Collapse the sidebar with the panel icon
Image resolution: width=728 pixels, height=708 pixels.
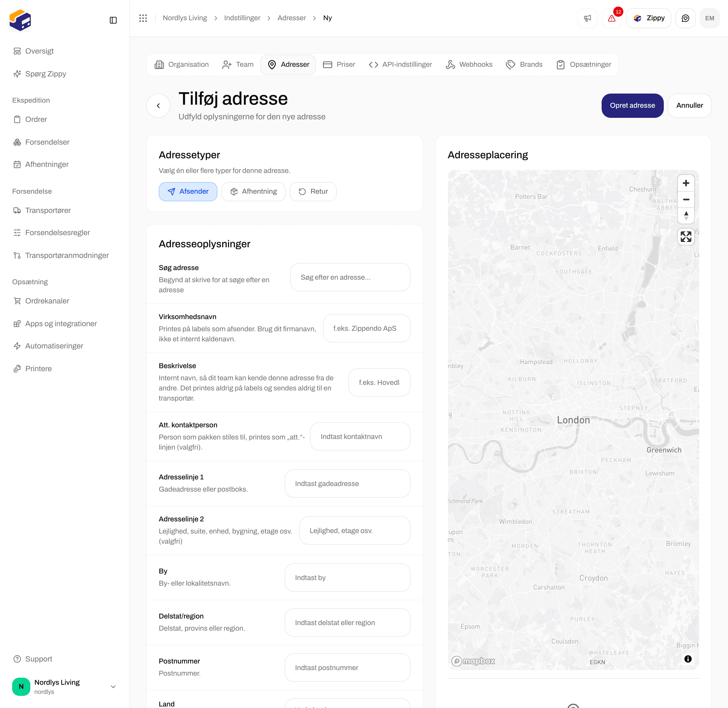click(113, 20)
